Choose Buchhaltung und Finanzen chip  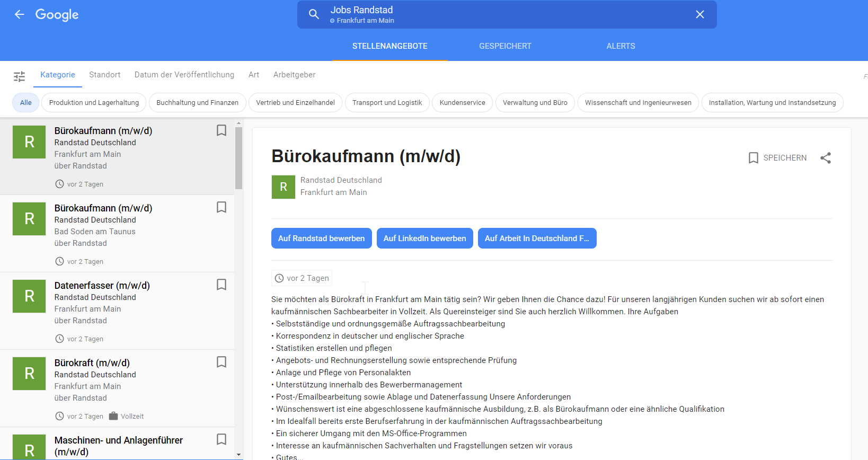tap(198, 103)
